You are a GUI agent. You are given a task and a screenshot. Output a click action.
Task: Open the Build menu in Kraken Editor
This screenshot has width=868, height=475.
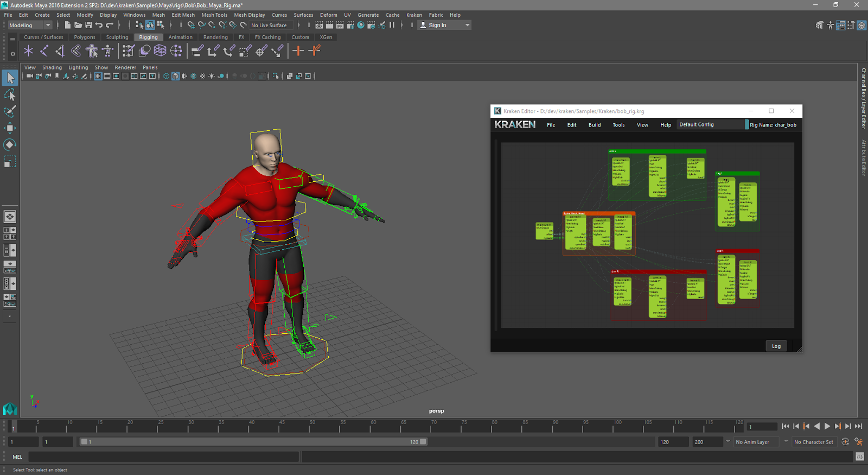click(595, 125)
